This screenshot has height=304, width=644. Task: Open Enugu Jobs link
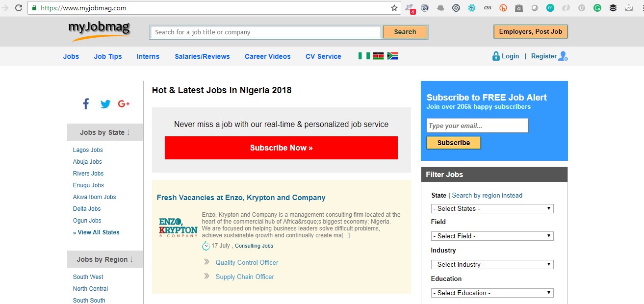(x=89, y=185)
